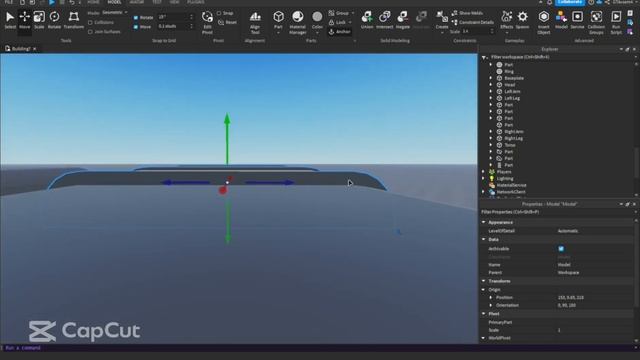This screenshot has height=360, width=640.
Task: Click the Anchor button
Action: tap(340, 31)
